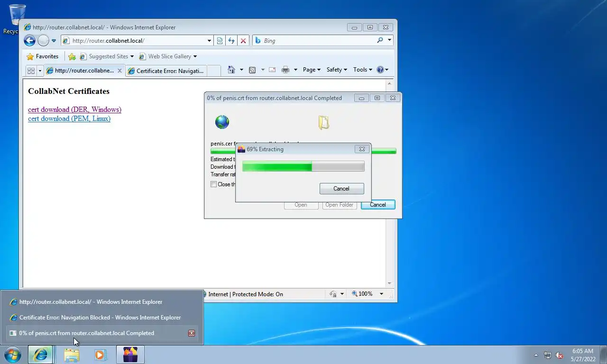Open the Safety menu
Screen dimensions: 607x364
pos(337,70)
